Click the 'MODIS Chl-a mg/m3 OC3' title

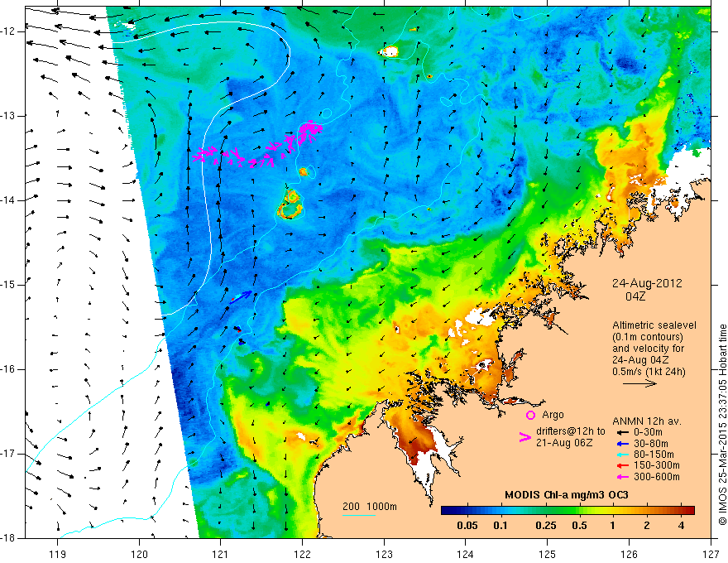[567, 495]
